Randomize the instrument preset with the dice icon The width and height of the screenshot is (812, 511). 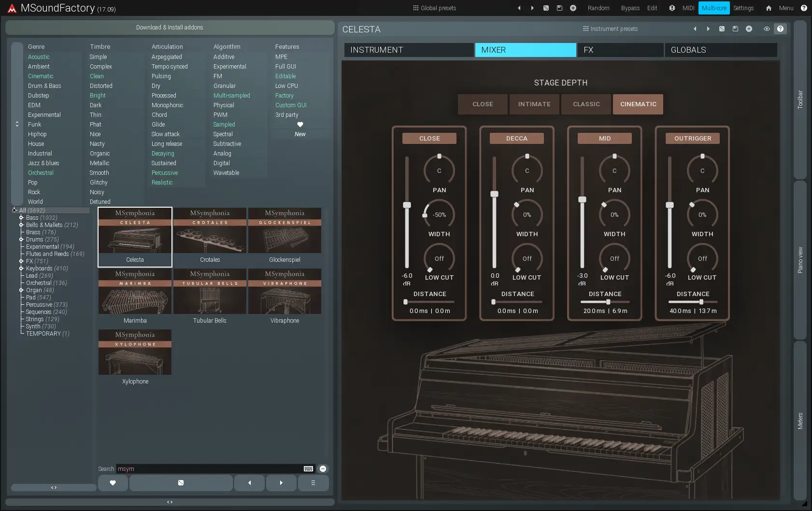point(722,29)
